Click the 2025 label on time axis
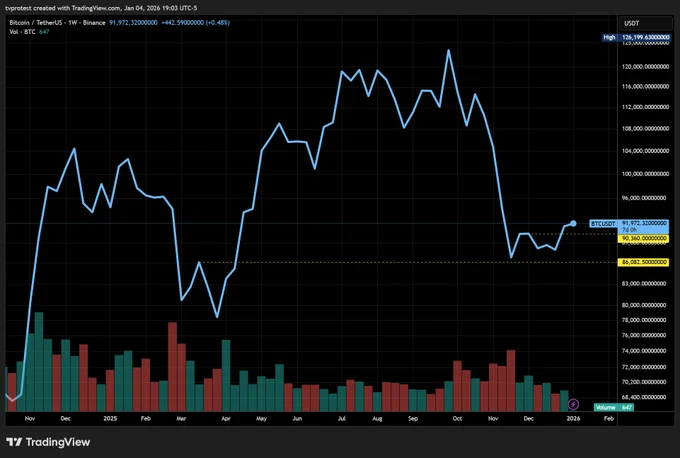The height and width of the screenshot is (458, 680). click(110, 419)
